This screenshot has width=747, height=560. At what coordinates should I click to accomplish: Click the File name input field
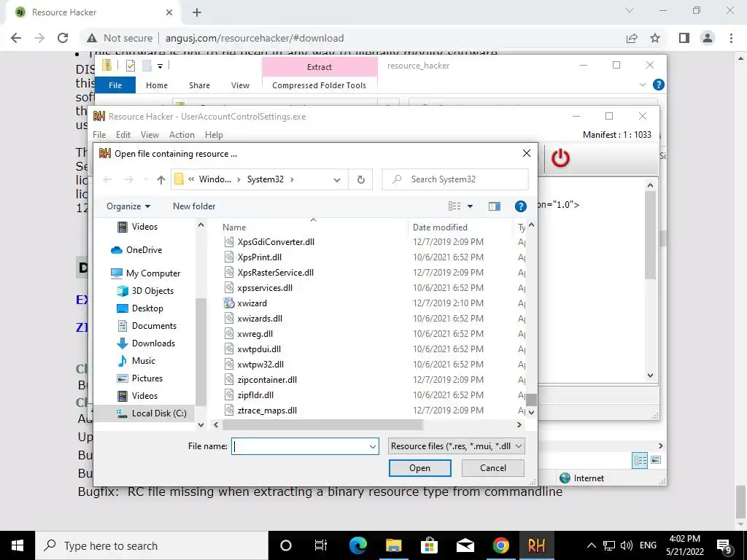coord(300,447)
